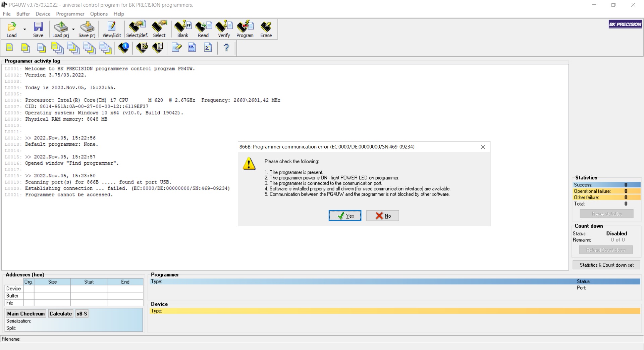Screen dimensions: 644x350
Task: Click the Save toolbar icon
Action: (38, 29)
